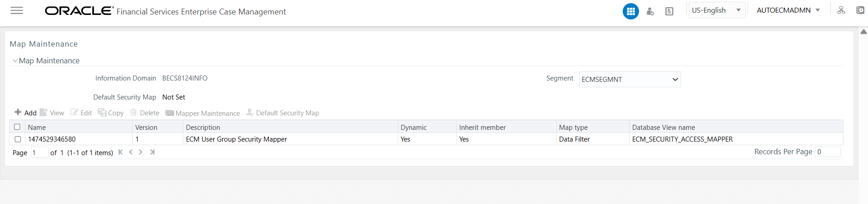Image resolution: width=868 pixels, height=204 pixels.
Task: Click the Copy toolbar button
Action: point(111,113)
